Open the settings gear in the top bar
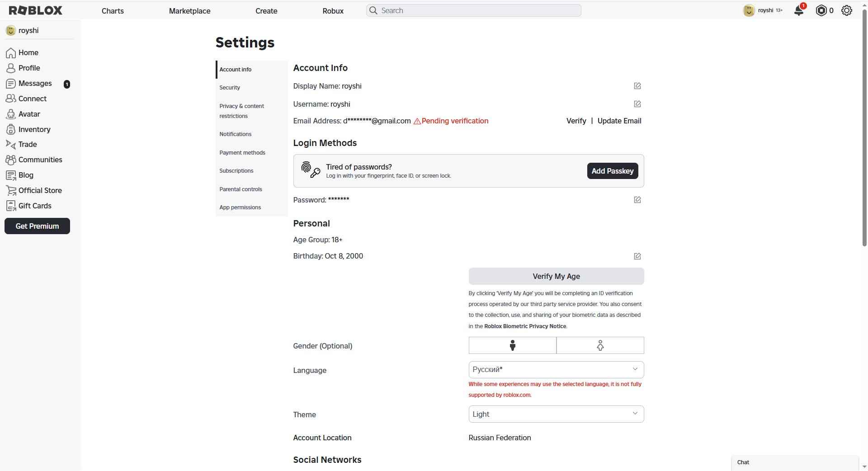This screenshot has width=868, height=471. click(846, 10)
